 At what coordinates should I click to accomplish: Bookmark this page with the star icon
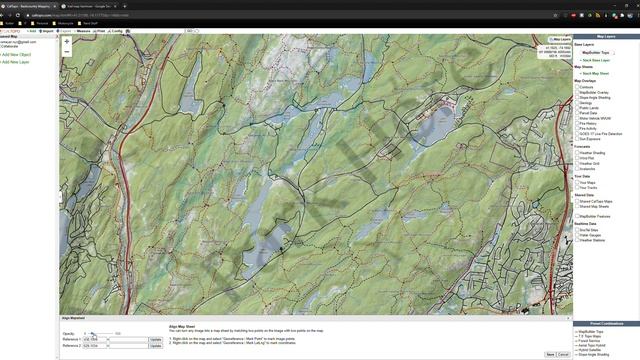pyautogui.click(x=556, y=15)
